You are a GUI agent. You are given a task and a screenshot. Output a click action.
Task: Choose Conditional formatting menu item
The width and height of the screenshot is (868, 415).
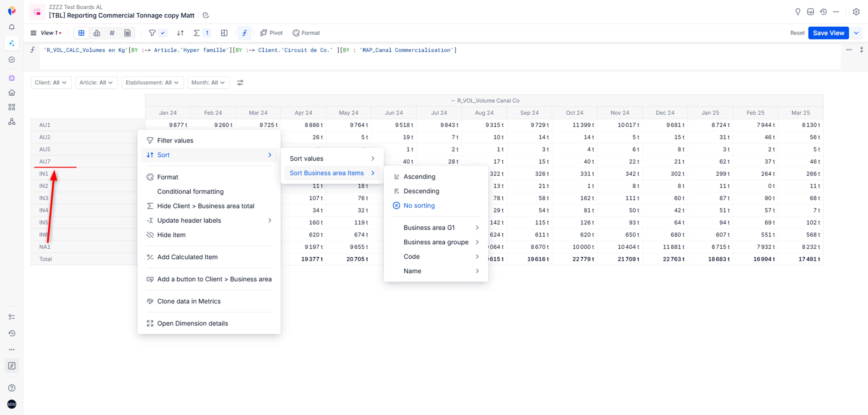[x=208, y=191]
